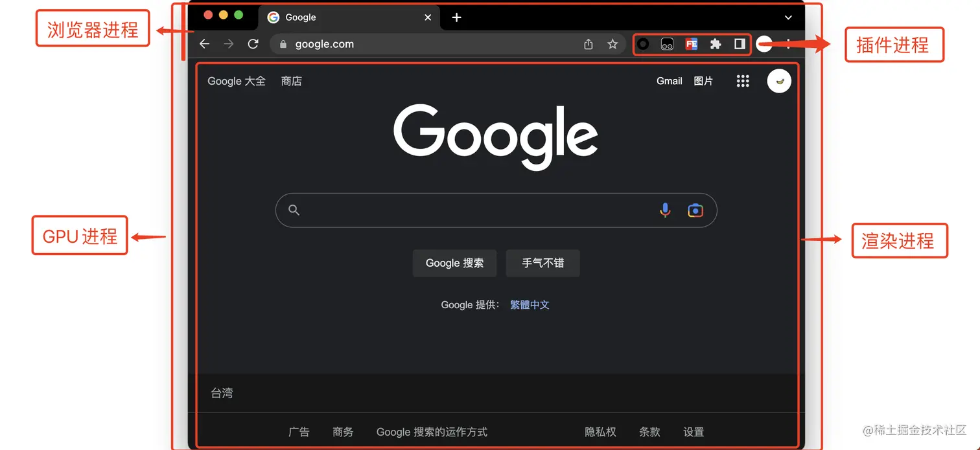Open the black circle extension icon
Screen dimensions: 980x450
click(x=643, y=44)
